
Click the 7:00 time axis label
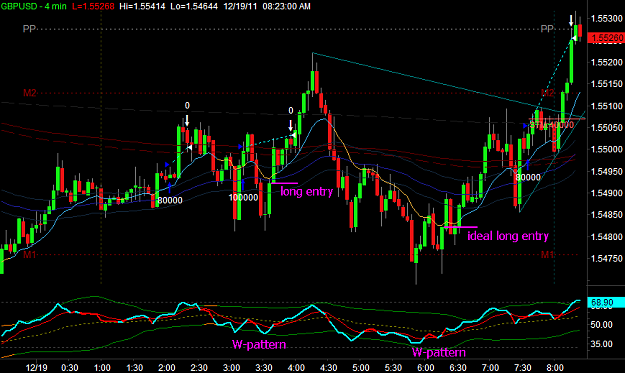(490, 367)
